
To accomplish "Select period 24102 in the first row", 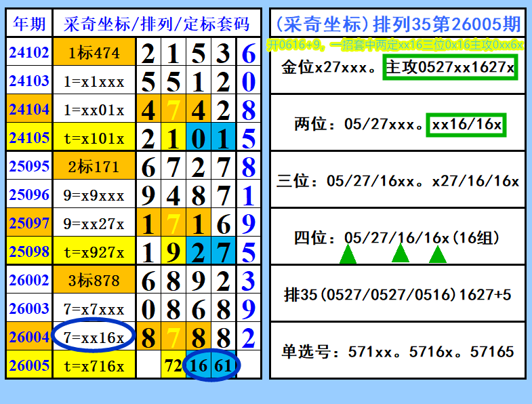I will pos(29,52).
